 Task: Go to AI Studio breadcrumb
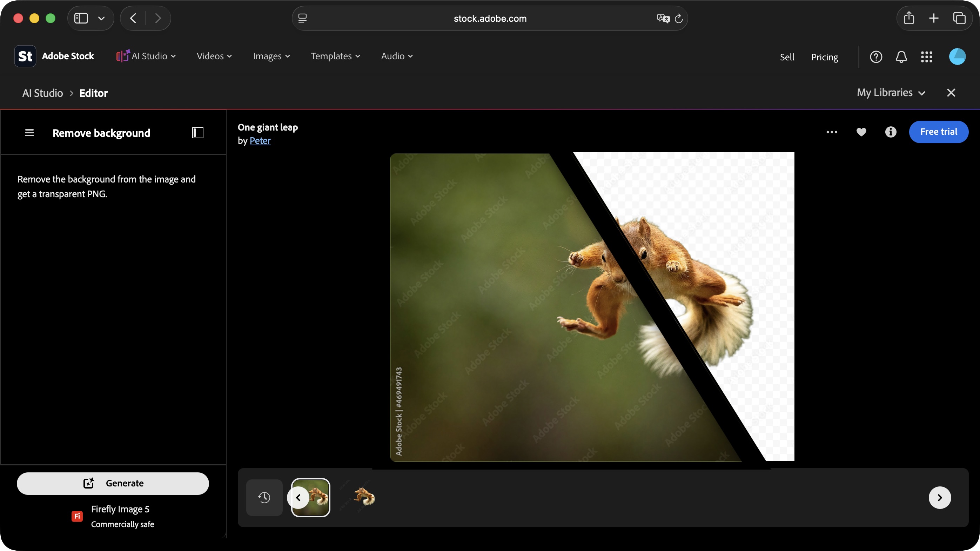coord(42,93)
